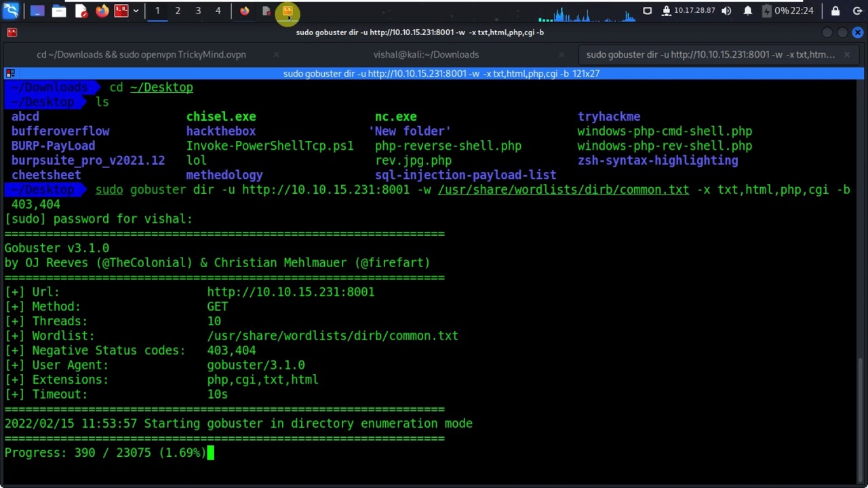Open the terminal emulator launcher

tap(121, 11)
